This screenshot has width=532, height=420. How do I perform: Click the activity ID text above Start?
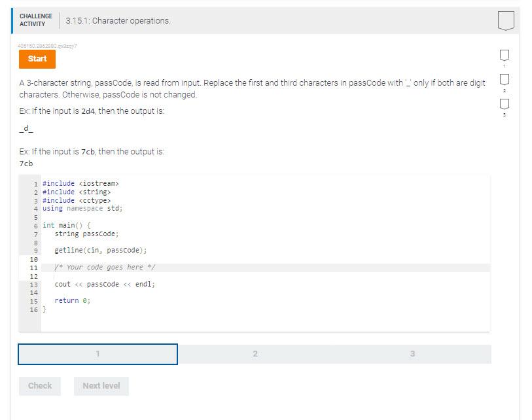pos(46,46)
